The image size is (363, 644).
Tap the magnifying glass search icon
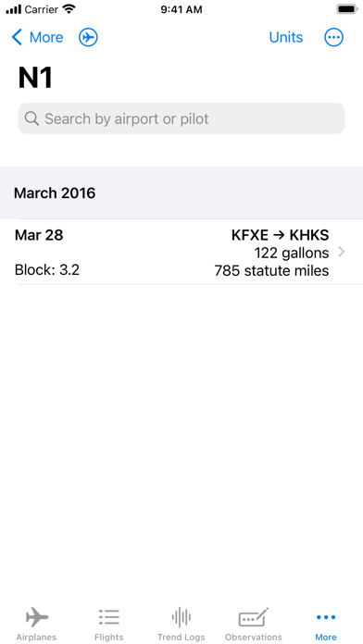pyautogui.click(x=31, y=118)
